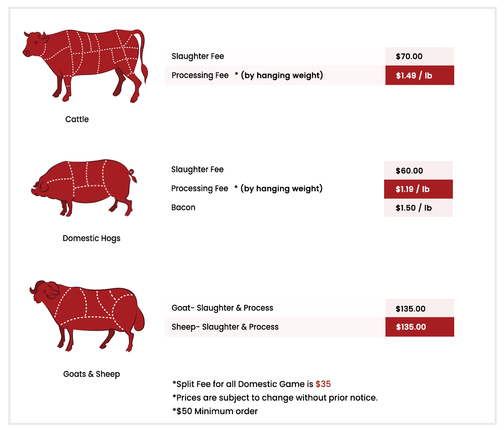Select the Cattle caption label
504x430 pixels.
[77, 119]
